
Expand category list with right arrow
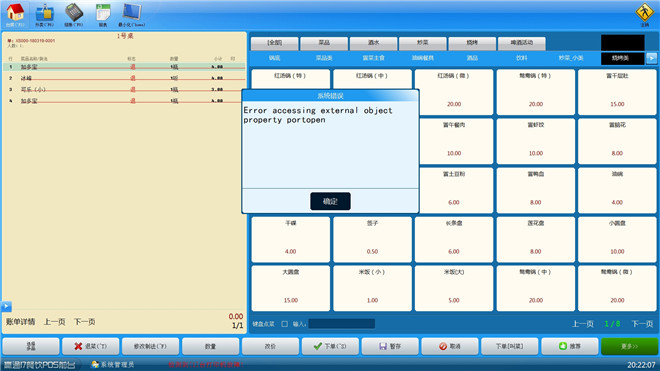(651, 58)
